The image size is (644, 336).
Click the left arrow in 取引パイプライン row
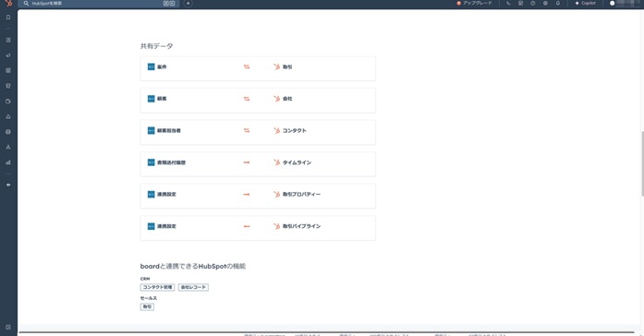click(x=247, y=226)
